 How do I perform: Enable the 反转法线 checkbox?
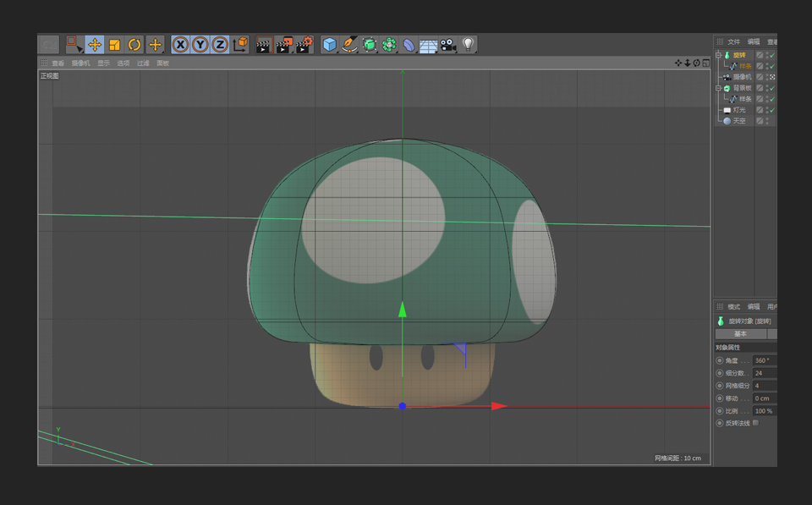point(755,422)
